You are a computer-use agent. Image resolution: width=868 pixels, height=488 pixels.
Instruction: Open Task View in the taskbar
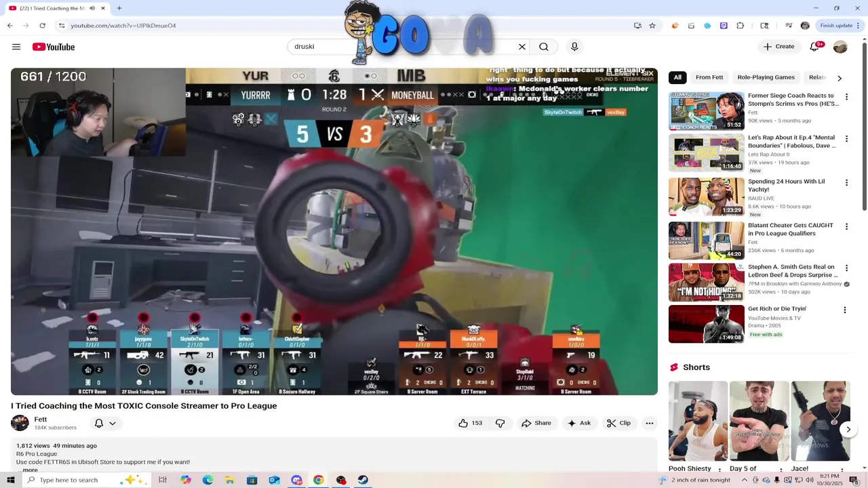coord(163,480)
